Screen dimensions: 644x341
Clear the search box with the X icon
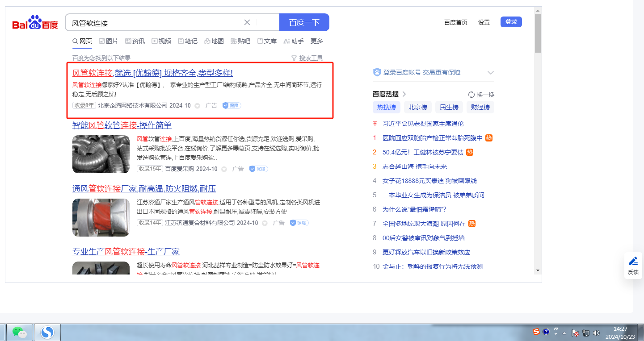tap(247, 22)
